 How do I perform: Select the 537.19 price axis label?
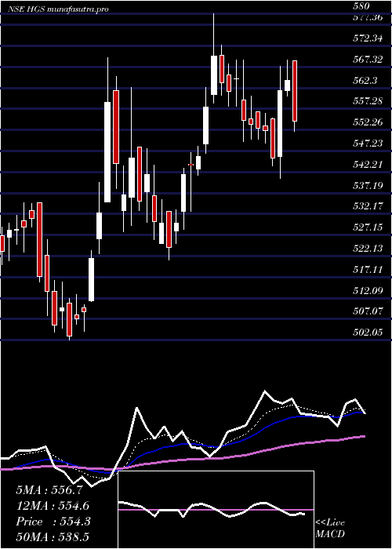[368, 185]
